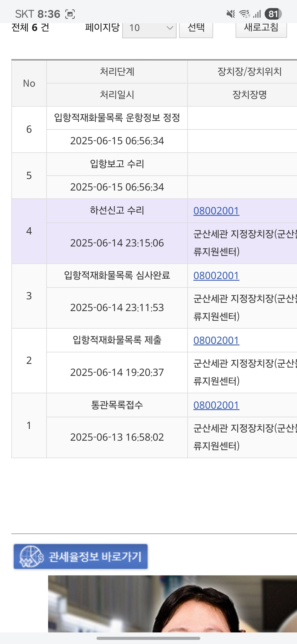Tap the muted sound icon in status bar
The image size is (297, 644).
[231, 14]
